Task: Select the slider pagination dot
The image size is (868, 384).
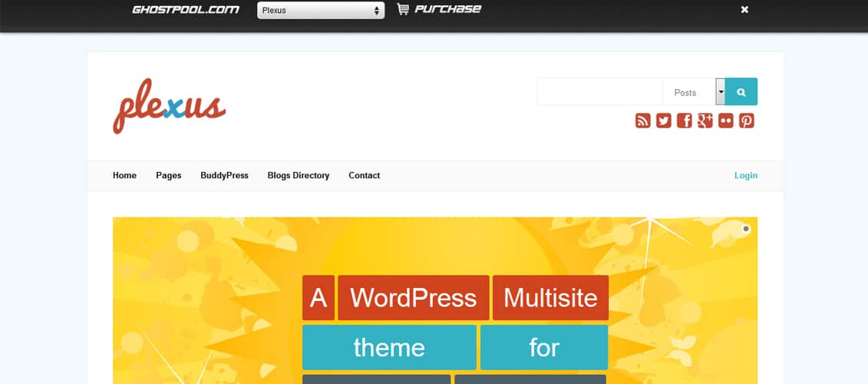Action: tap(746, 229)
